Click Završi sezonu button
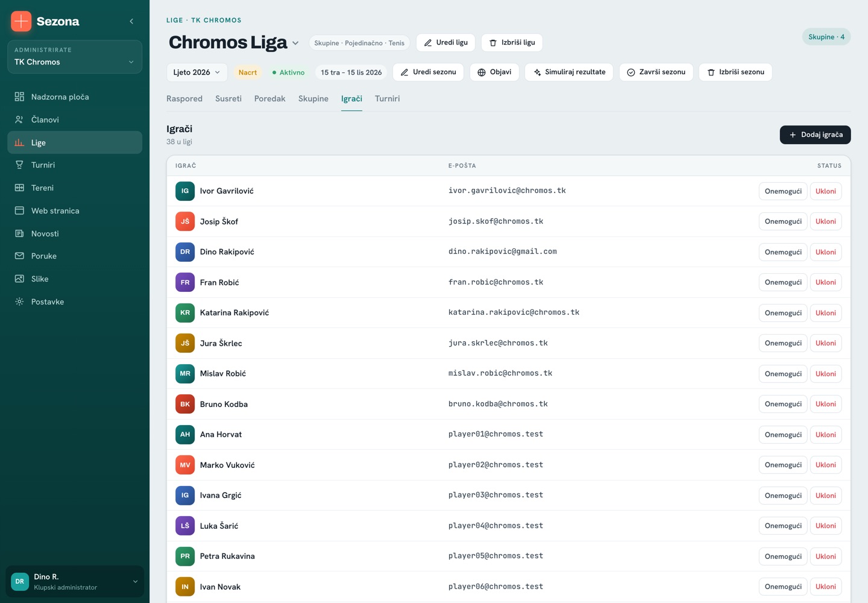 coord(656,72)
